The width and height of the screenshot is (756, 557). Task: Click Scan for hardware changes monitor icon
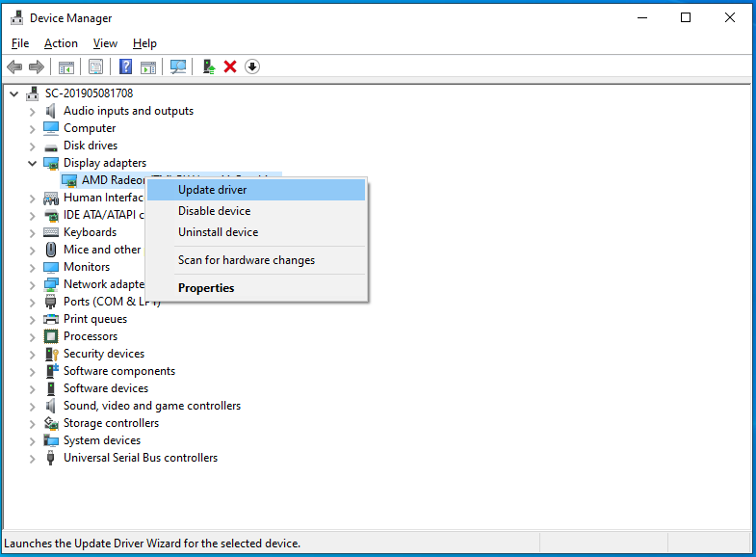tap(178, 66)
